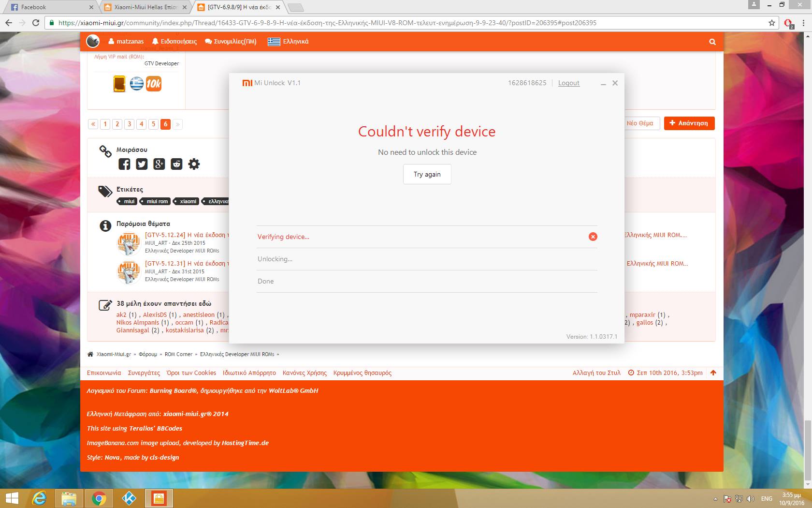Open share settings gear icon
812x508 pixels.
pos(194,164)
